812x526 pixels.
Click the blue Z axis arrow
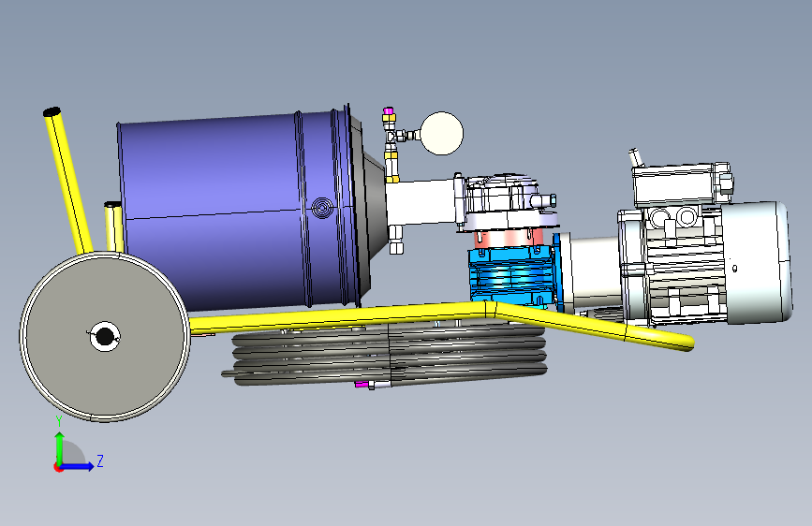click(x=78, y=466)
